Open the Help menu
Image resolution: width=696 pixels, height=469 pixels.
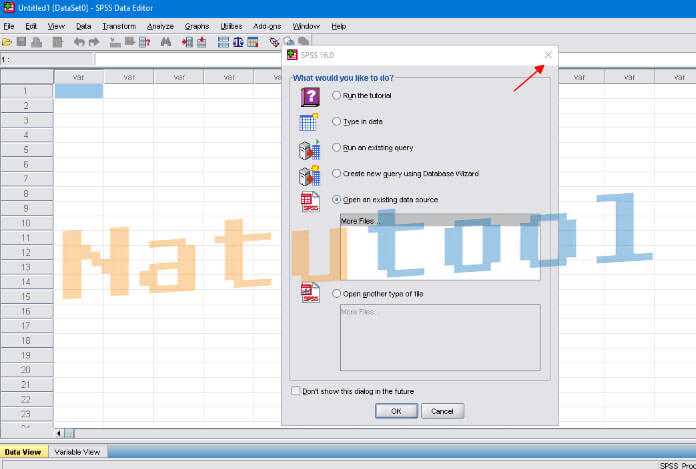tap(339, 27)
